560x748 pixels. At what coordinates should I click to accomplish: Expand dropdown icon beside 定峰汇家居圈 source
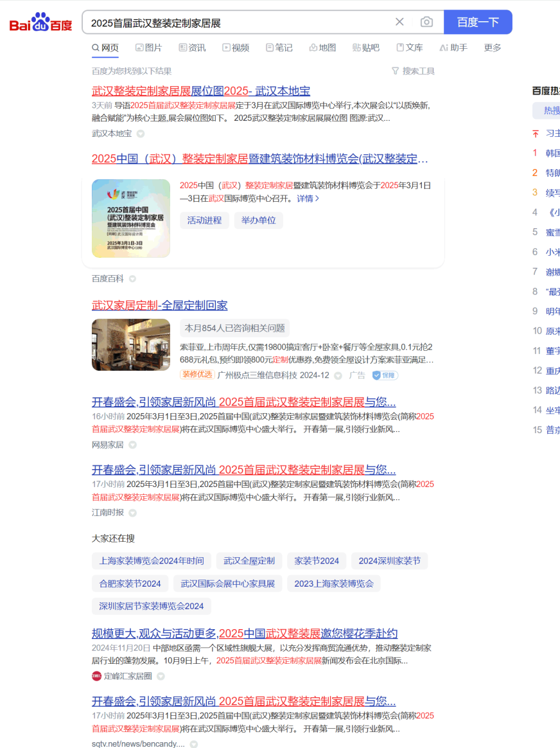(161, 677)
